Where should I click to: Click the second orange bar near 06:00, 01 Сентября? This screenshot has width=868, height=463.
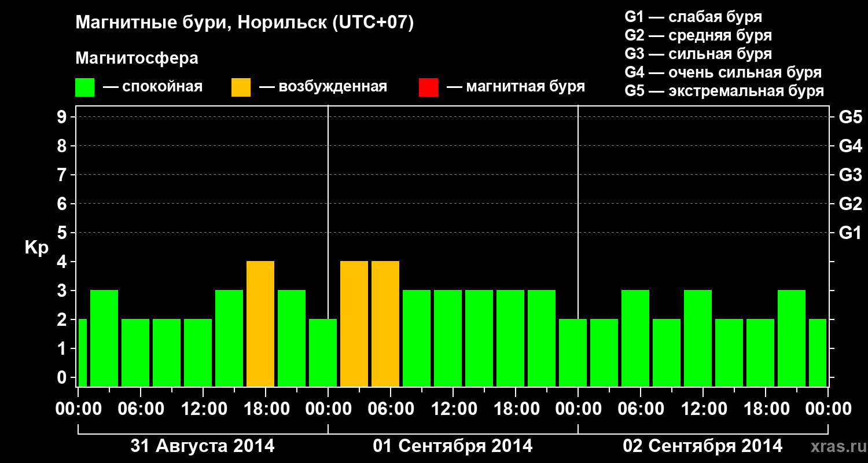coord(385,324)
